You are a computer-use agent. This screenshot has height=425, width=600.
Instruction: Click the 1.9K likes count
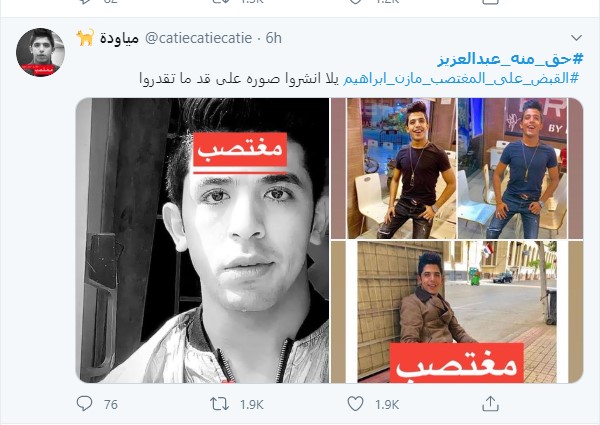(387, 404)
